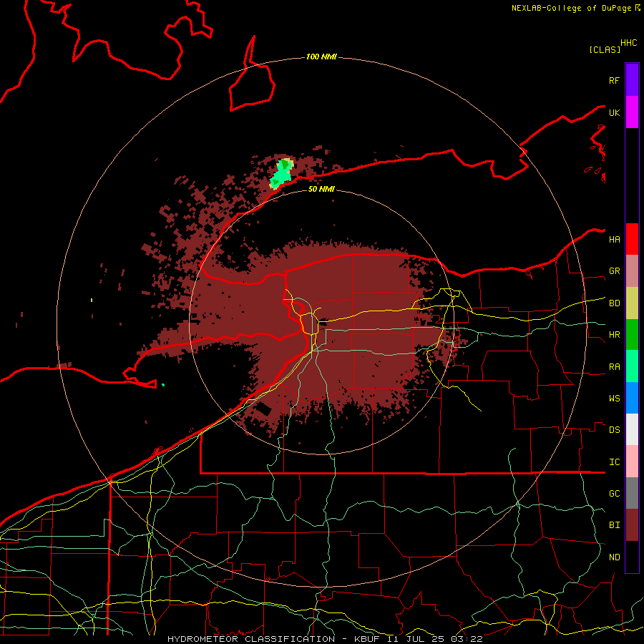Click the BD legend label
Screen dimensions: 644x644
(615, 303)
